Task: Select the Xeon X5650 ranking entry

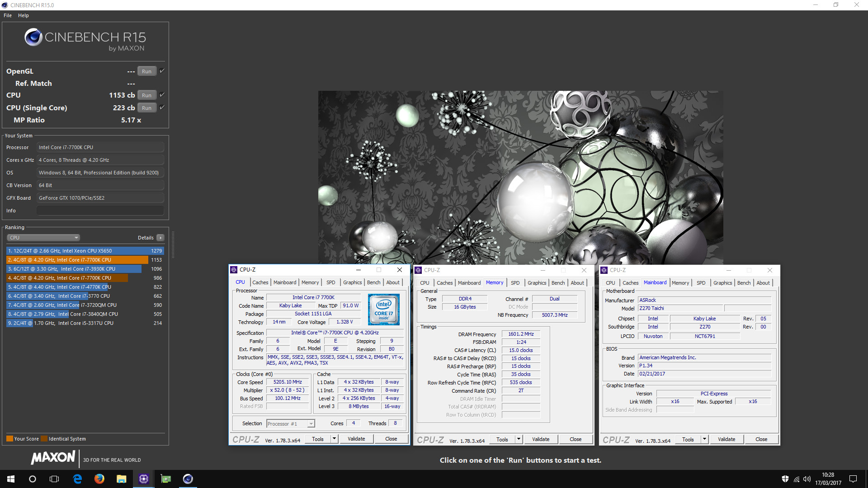Action: click(85, 251)
